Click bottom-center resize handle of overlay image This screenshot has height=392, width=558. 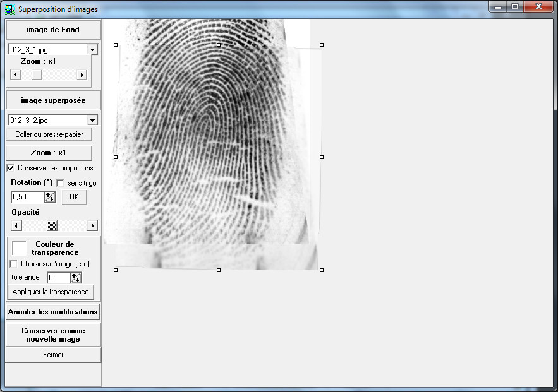pyautogui.click(x=219, y=270)
